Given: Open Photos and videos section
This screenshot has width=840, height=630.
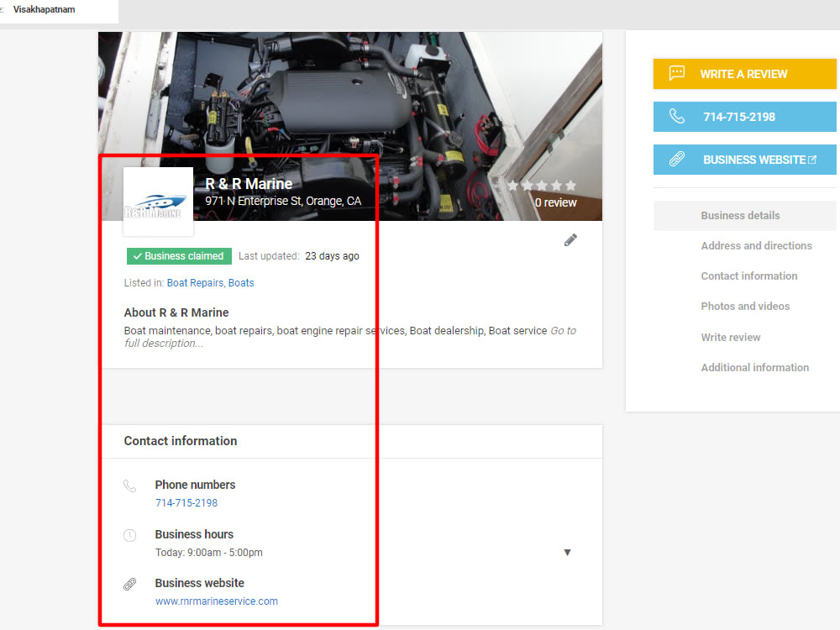Looking at the screenshot, I should (x=745, y=307).
